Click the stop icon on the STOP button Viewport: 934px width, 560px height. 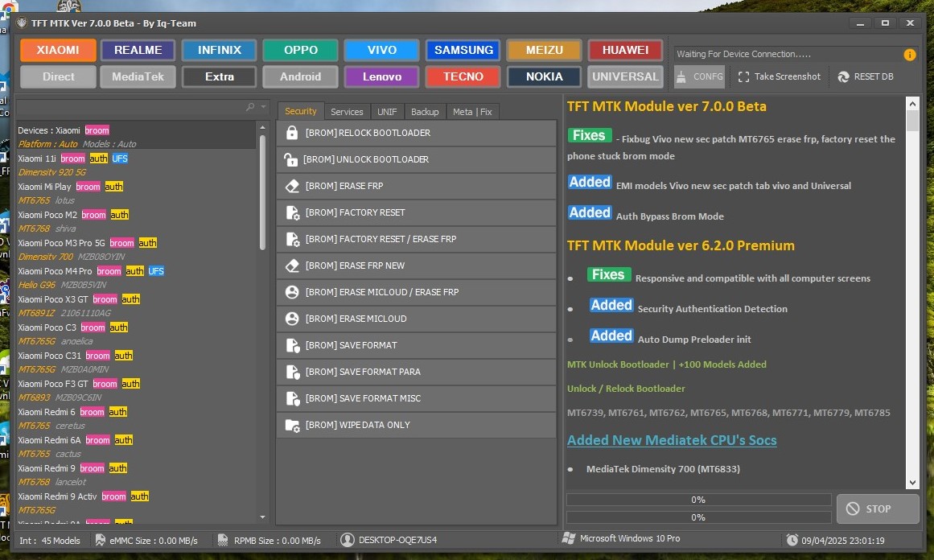[853, 509]
